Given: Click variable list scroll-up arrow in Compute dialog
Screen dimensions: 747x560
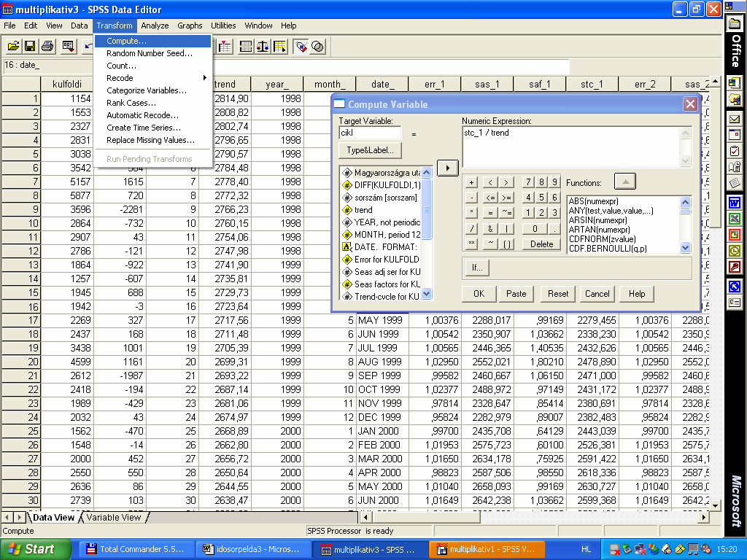Looking at the screenshot, I should click(x=427, y=172).
